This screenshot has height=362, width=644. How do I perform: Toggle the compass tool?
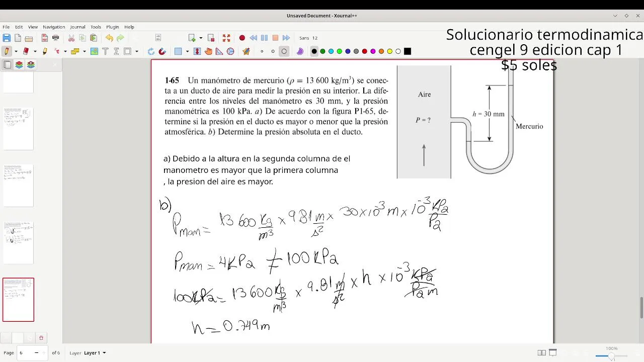[x=230, y=51]
